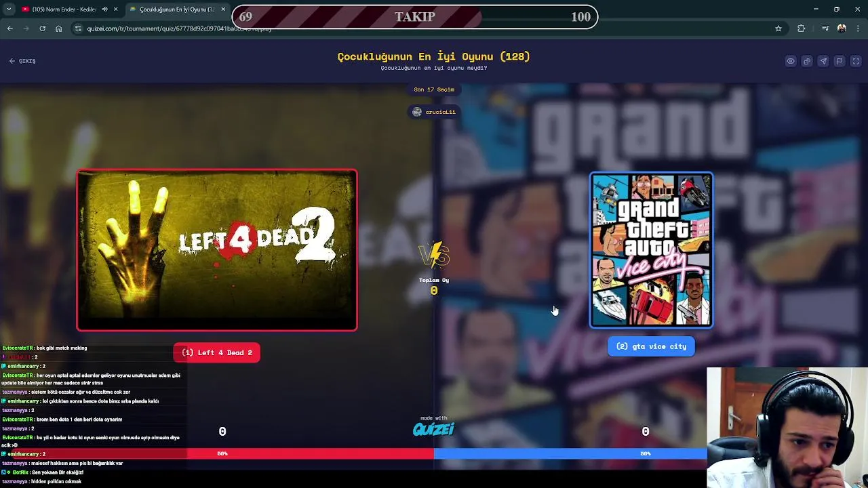The width and height of the screenshot is (868, 488).
Task: Open the site information icon in address bar
Action: [78, 28]
